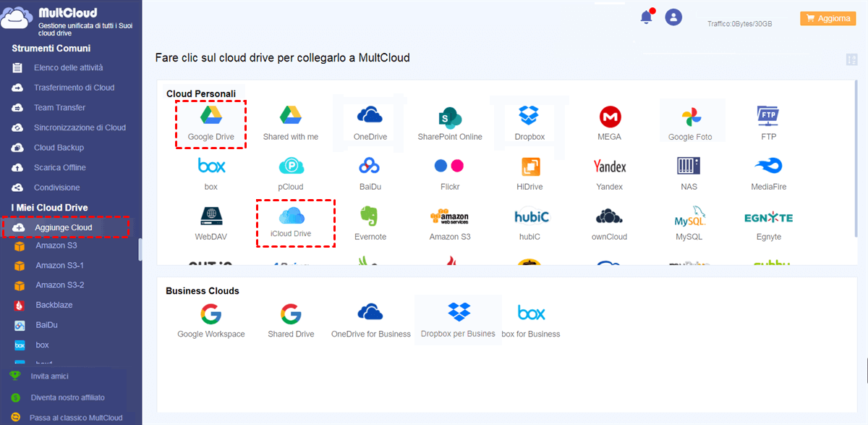Open the user account avatar
The width and height of the screenshot is (868, 425).
click(673, 17)
